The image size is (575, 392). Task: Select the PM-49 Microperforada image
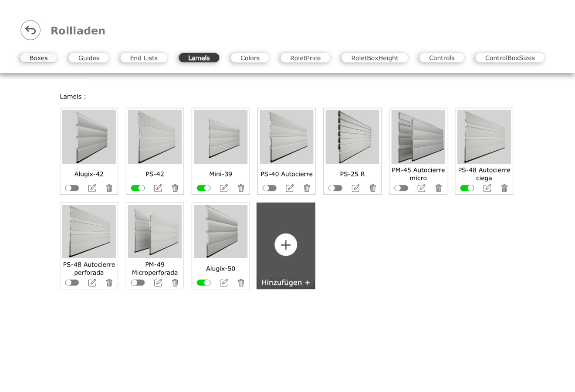point(155,231)
